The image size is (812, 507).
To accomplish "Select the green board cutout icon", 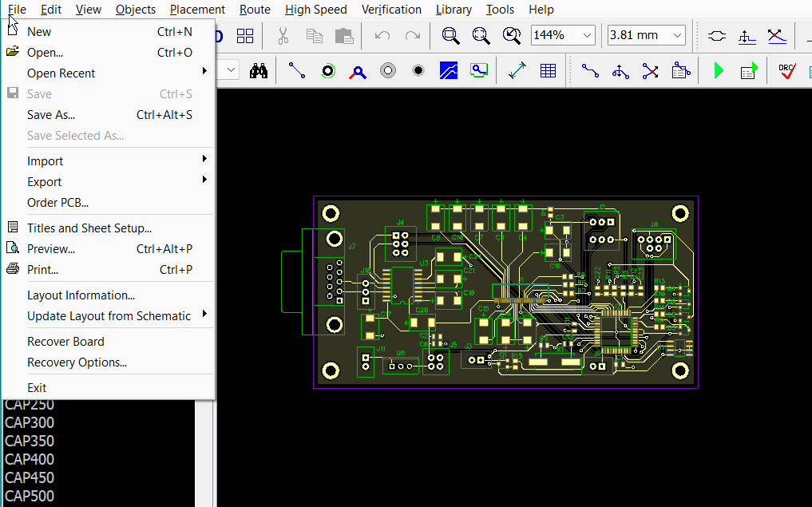I will click(479, 70).
